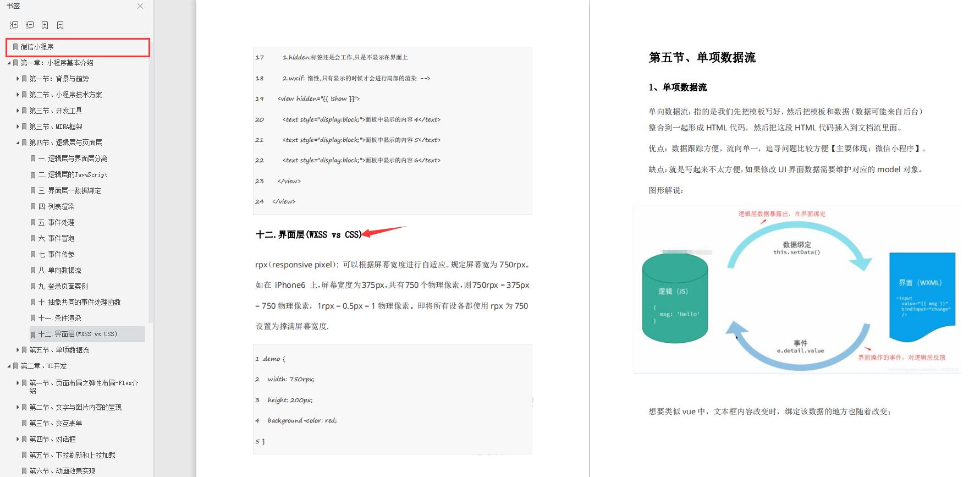The image size is (980, 477).
Task: Select the highlighted 十二. 界面层(WXSS vs CSS) bookmark
Action: [x=87, y=335]
